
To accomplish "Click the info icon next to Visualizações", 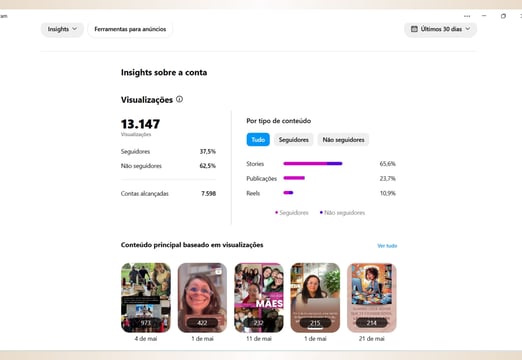I will click(x=179, y=99).
